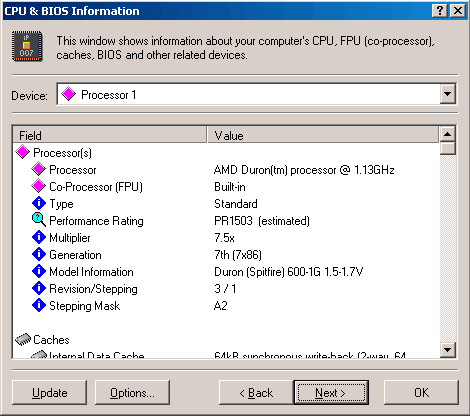Click the info icon beside Model Information
470x418 pixels.
(x=39, y=271)
